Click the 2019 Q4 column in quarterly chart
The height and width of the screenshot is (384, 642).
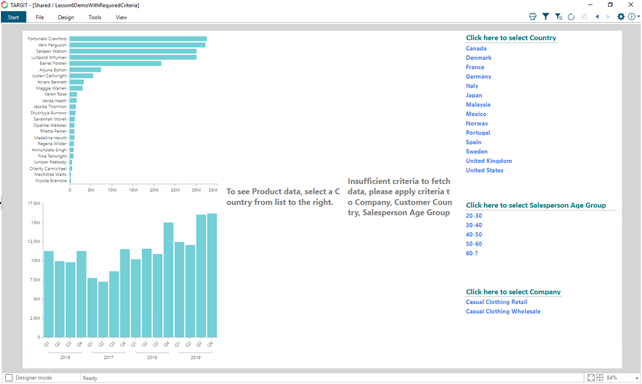(212, 276)
